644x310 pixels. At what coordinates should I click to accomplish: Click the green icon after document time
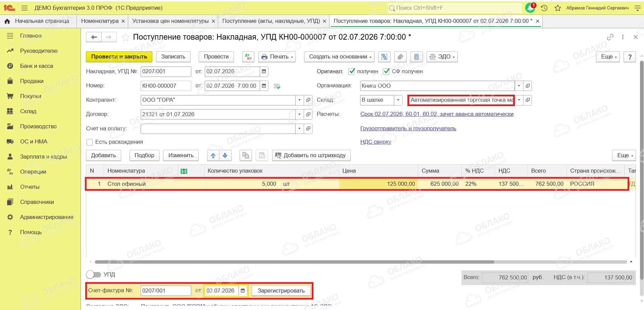277,86
